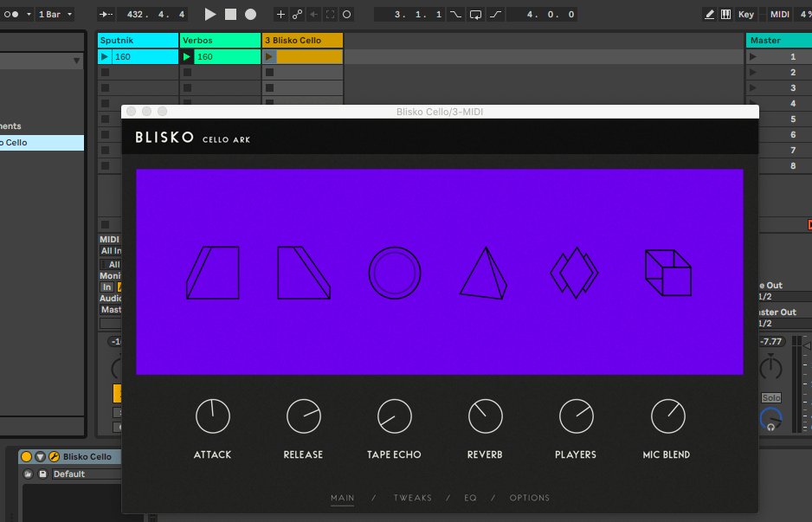Image resolution: width=812 pixels, height=522 pixels.
Task: Start playback with the transport Play button
Action: [209, 15]
